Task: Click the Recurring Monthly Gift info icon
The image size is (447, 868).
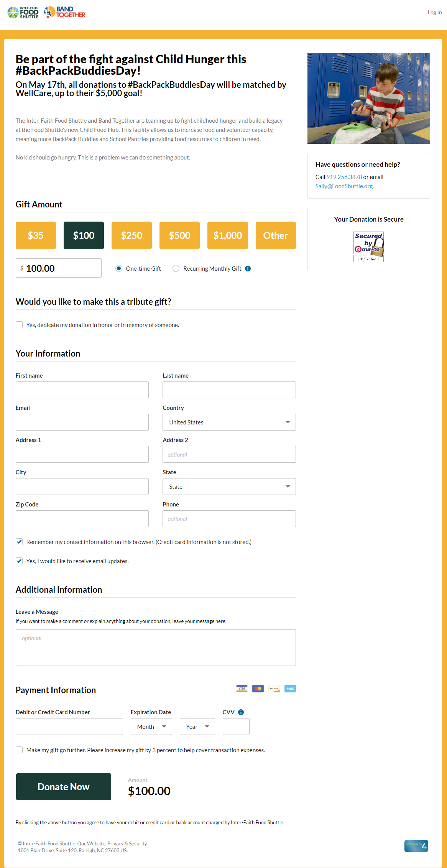Action: (248, 268)
